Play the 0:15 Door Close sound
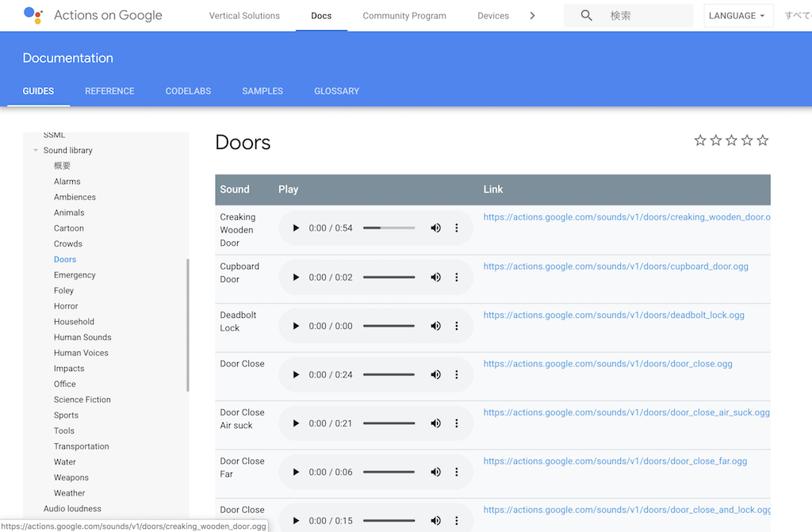Viewport: 812px width, 532px height. click(x=296, y=521)
